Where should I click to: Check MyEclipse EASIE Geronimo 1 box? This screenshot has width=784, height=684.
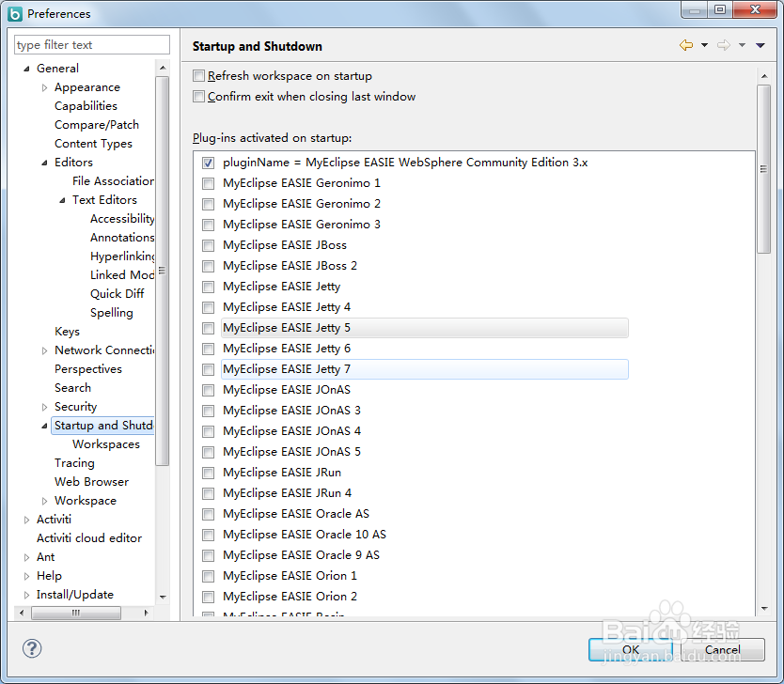pyautogui.click(x=209, y=183)
